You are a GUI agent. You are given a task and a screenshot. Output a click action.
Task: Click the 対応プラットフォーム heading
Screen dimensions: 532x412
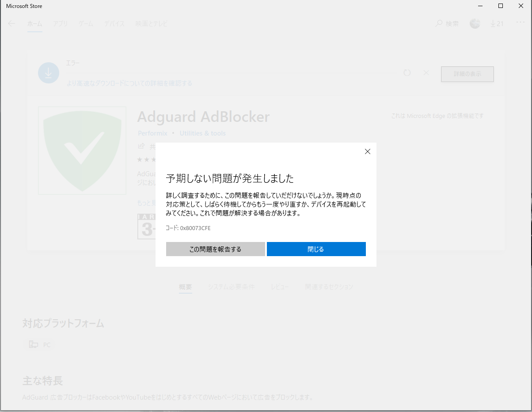coord(63,323)
